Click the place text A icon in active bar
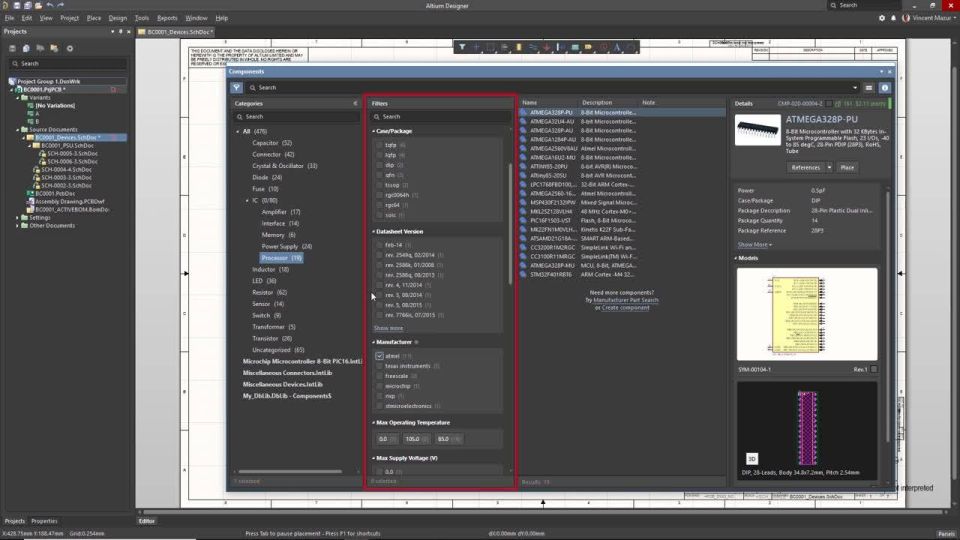This screenshot has height=540, width=960. (617, 47)
